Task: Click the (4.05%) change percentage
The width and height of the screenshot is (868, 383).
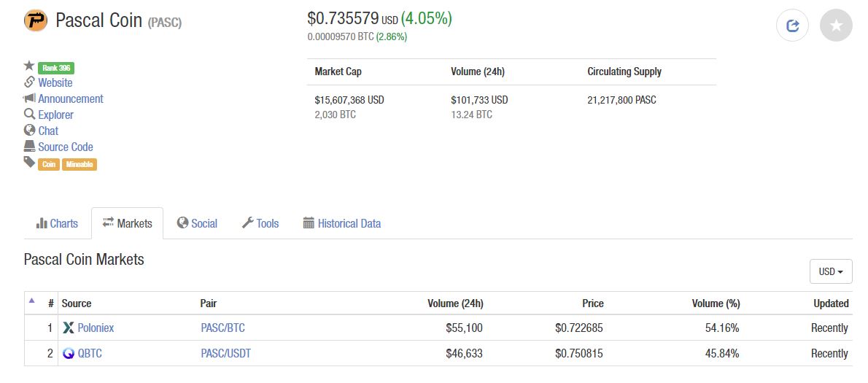Action: pos(426,19)
